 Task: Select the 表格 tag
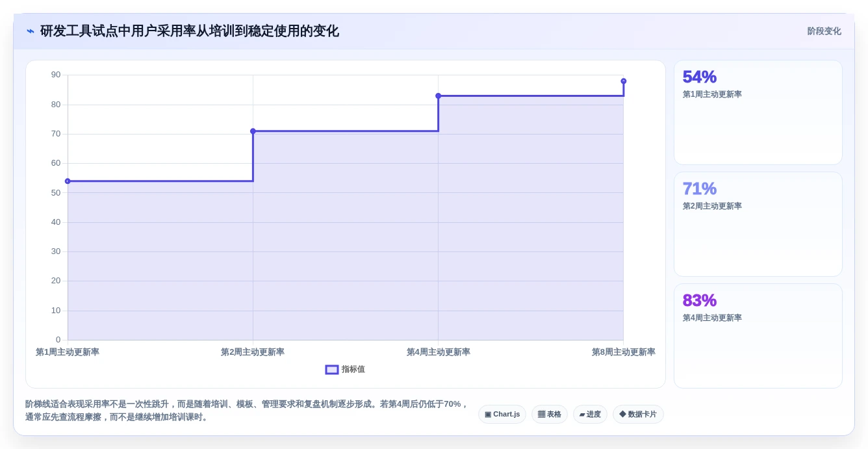click(550, 414)
